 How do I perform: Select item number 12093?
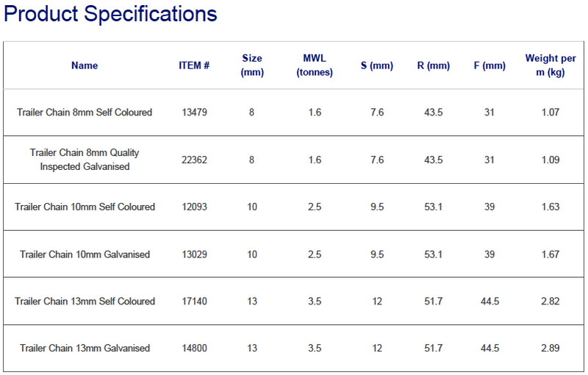point(194,207)
